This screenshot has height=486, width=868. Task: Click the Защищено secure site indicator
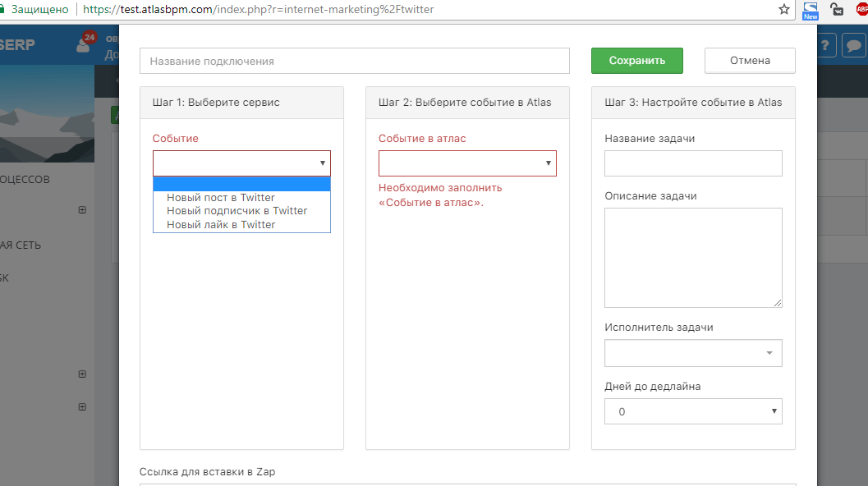(x=34, y=9)
